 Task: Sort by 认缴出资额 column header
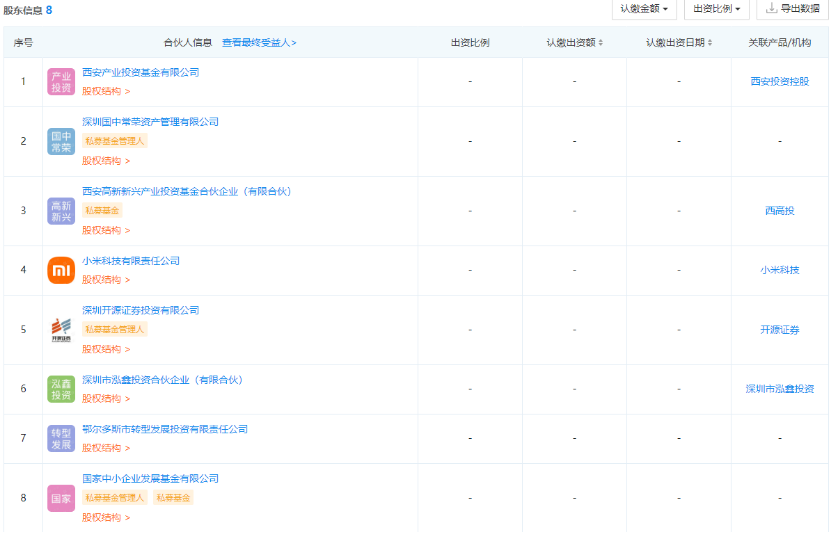pos(574,42)
